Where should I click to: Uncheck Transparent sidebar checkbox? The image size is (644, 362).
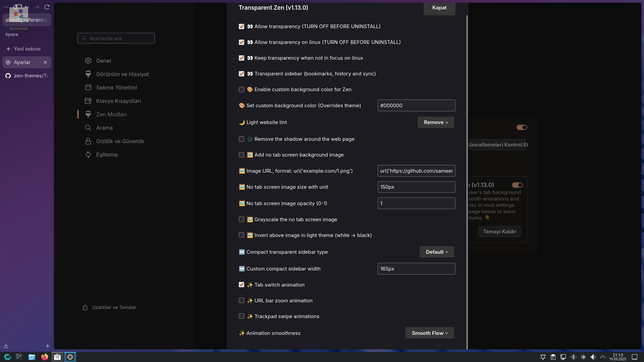point(241,74)
